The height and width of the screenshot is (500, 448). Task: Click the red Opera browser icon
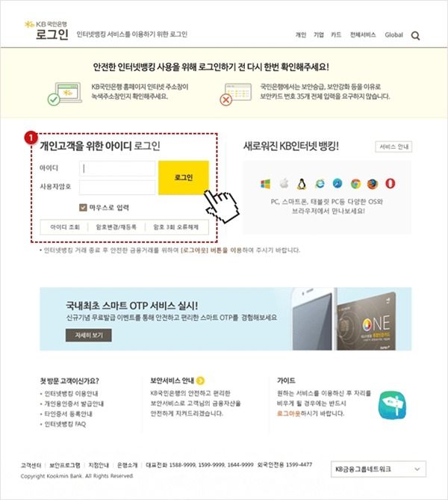(x=390, y=183)
